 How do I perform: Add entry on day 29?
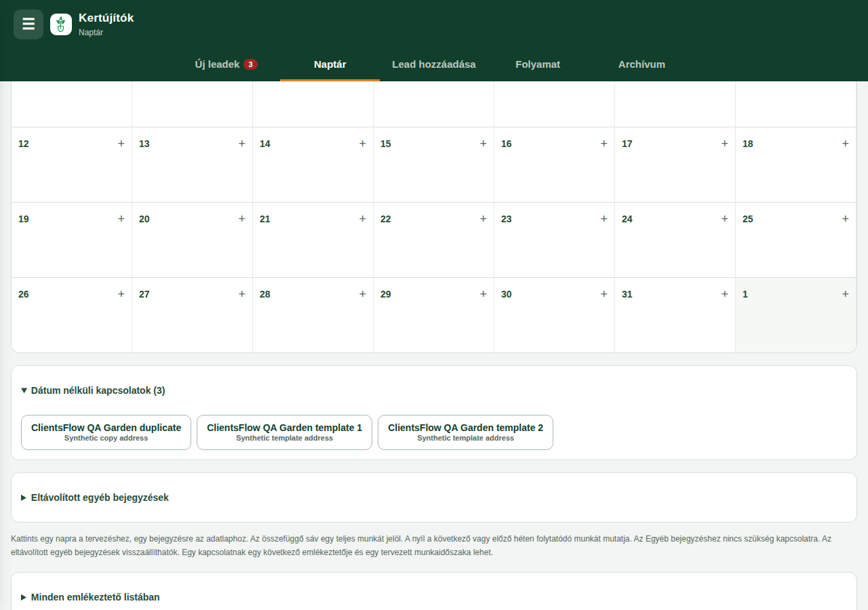[484, 294]
